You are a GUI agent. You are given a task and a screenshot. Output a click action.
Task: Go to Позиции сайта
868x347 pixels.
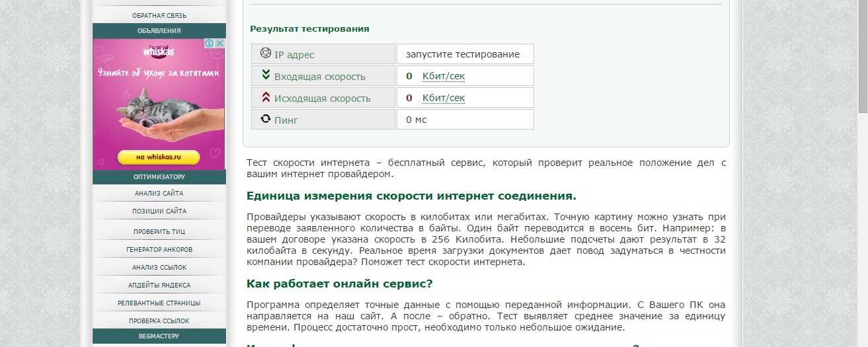(x=159, y=211)
